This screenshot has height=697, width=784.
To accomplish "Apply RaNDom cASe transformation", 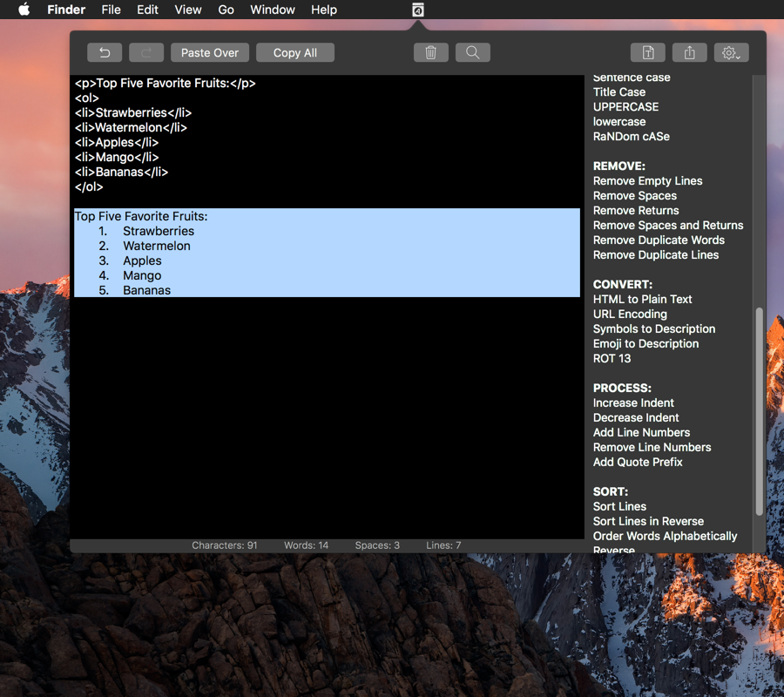I will coord(631,137).
